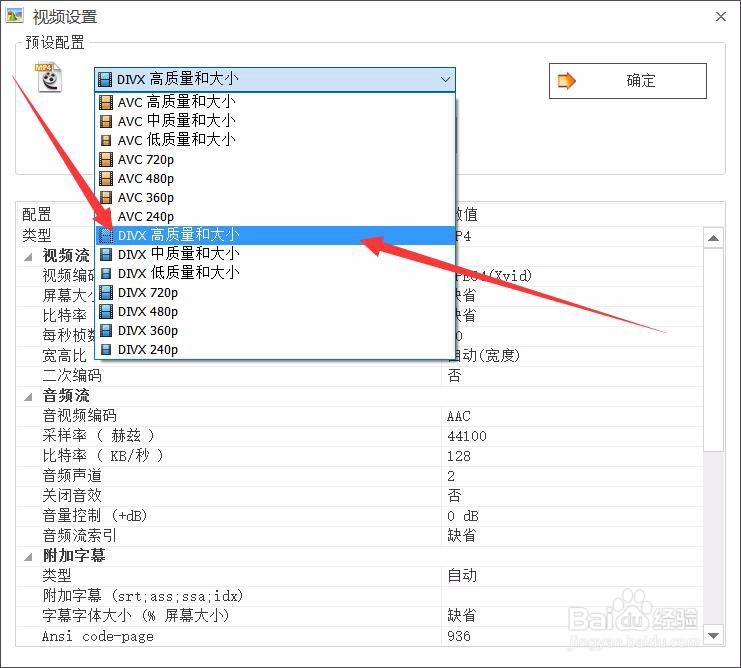Pick the DIVX 360p preset
Viewport: 741px width, 668px height.
(275, 331)
